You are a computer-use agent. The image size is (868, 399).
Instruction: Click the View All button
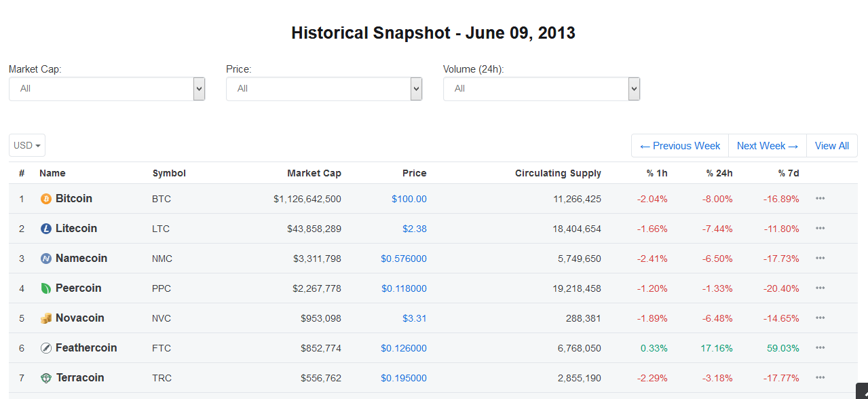[x=831, y=146]
